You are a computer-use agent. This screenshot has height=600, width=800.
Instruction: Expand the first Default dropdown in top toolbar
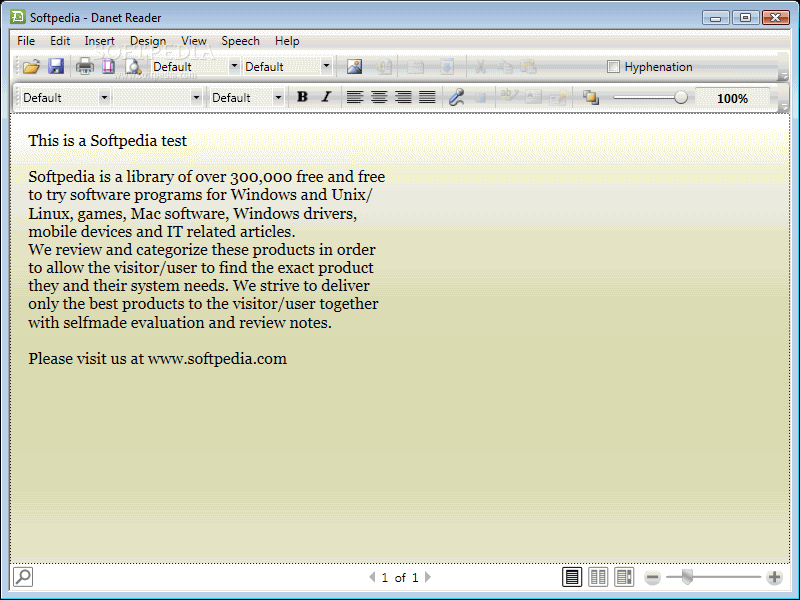pos(234,66)
